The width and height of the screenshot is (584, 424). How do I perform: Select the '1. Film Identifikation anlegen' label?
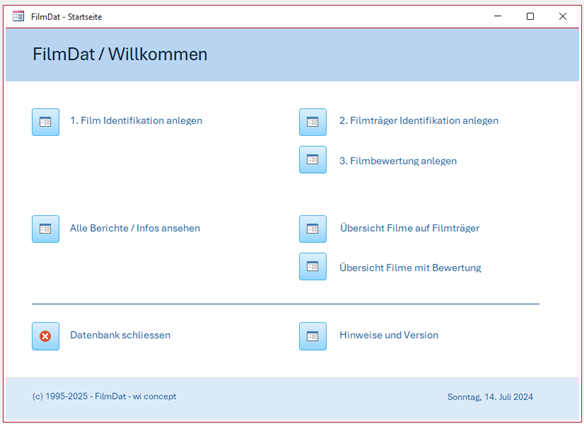(x=136, y=121)
